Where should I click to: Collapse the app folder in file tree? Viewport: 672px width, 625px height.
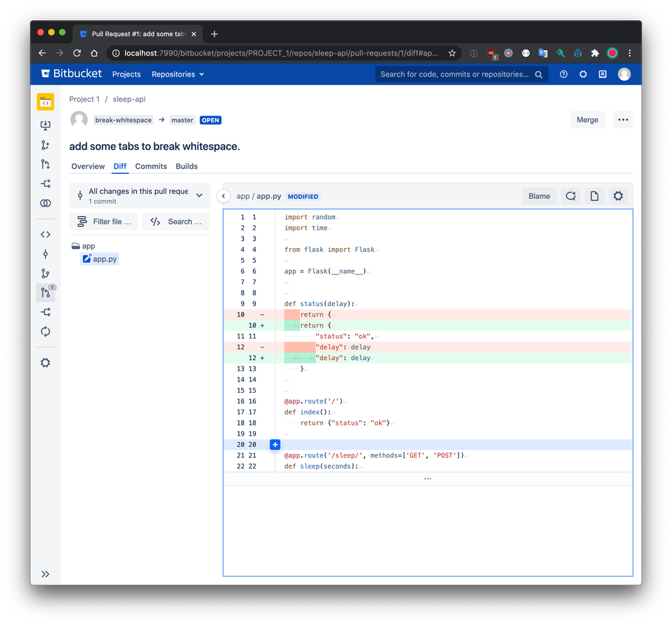click(x=83, y=246)
